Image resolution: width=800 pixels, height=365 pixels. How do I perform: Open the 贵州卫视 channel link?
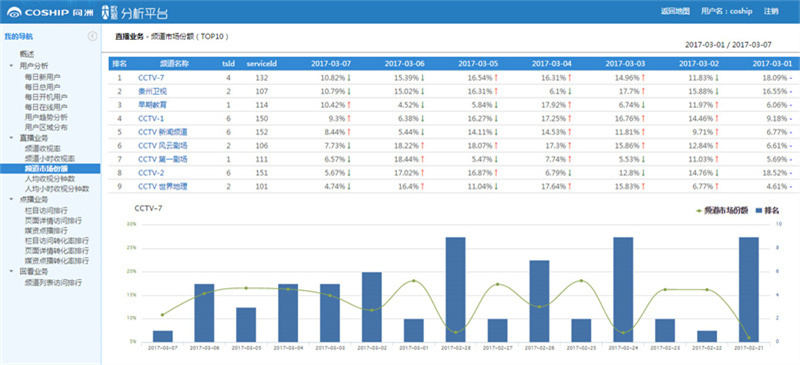coord(153,91)
